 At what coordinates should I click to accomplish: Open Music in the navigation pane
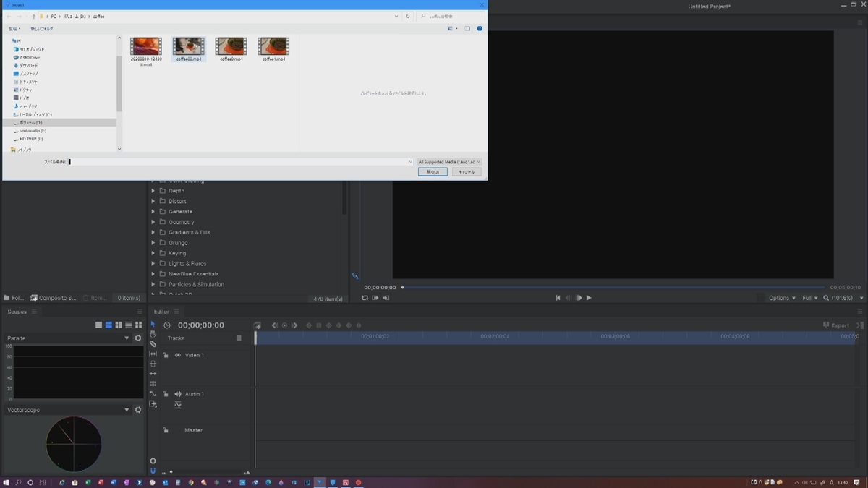(x=25, y=106)
